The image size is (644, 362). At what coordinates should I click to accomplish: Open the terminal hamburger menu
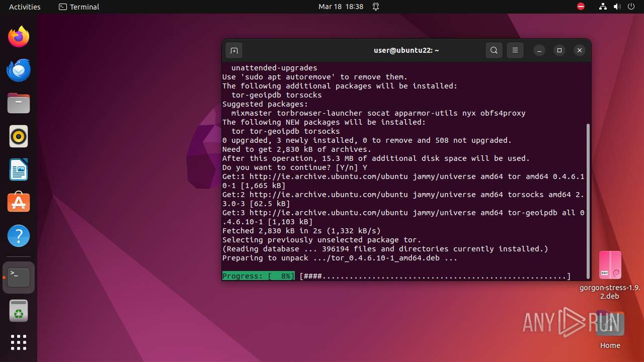tap(515, 50)
